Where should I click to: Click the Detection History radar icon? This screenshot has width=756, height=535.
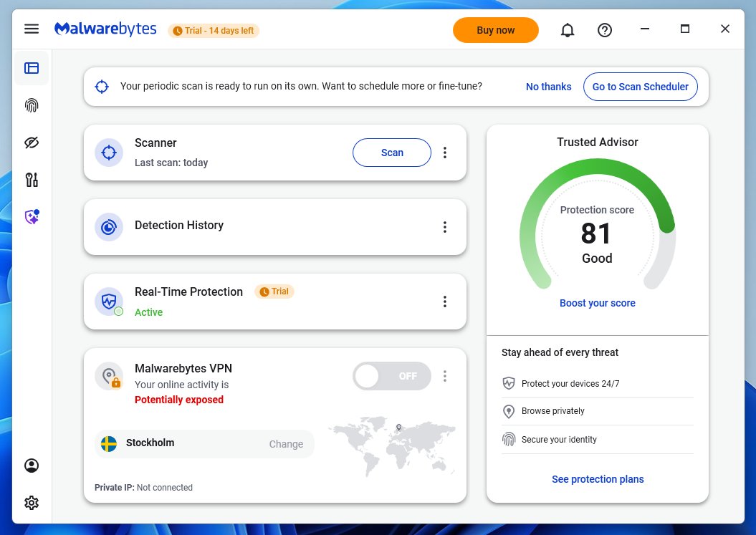coord(109,227)
